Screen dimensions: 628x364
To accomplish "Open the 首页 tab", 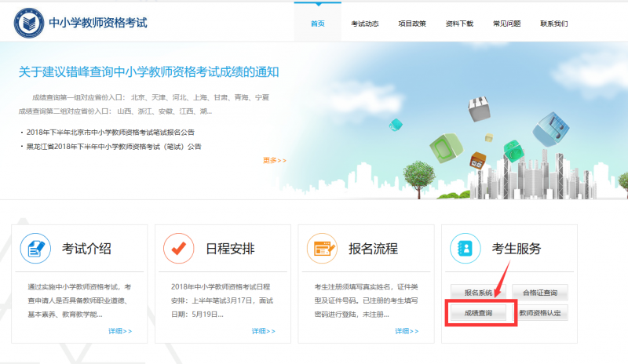I will tap(318, 23).
